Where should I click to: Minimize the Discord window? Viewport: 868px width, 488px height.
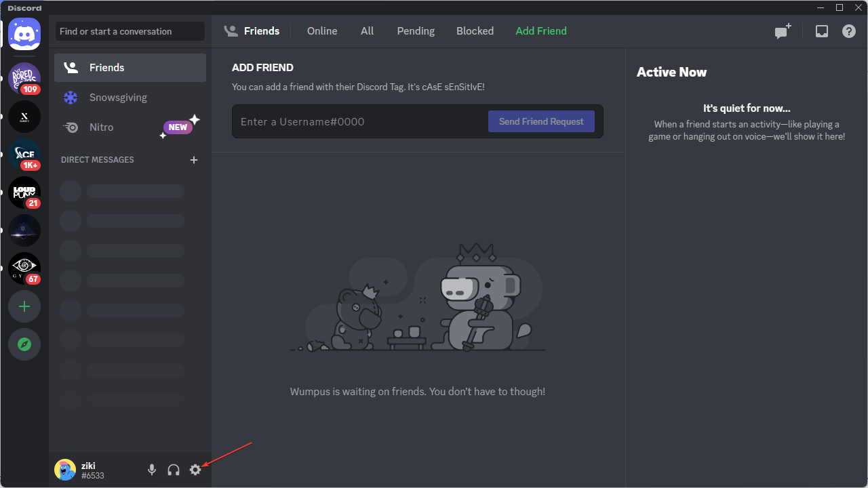(x=821, y=7)
